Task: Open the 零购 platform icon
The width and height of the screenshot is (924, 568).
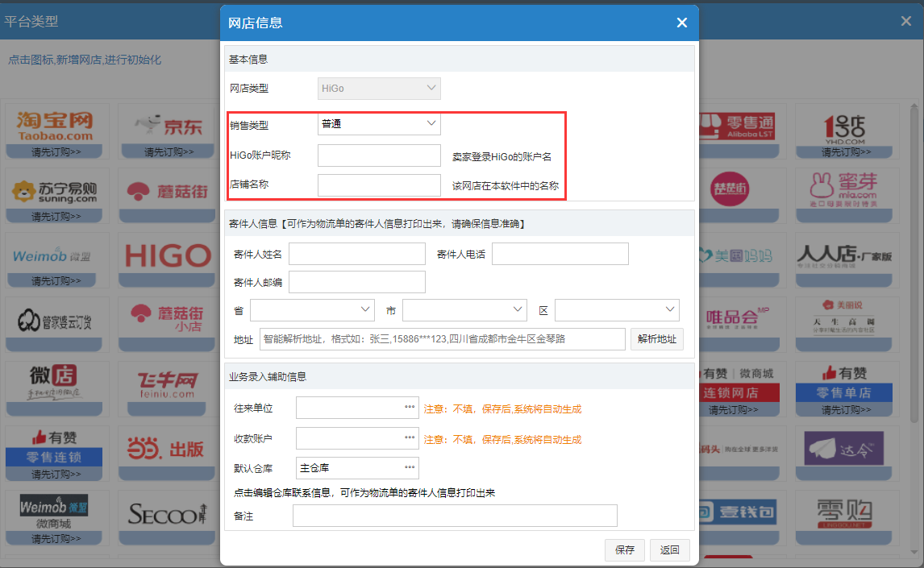Action: [x=844, y=514]
